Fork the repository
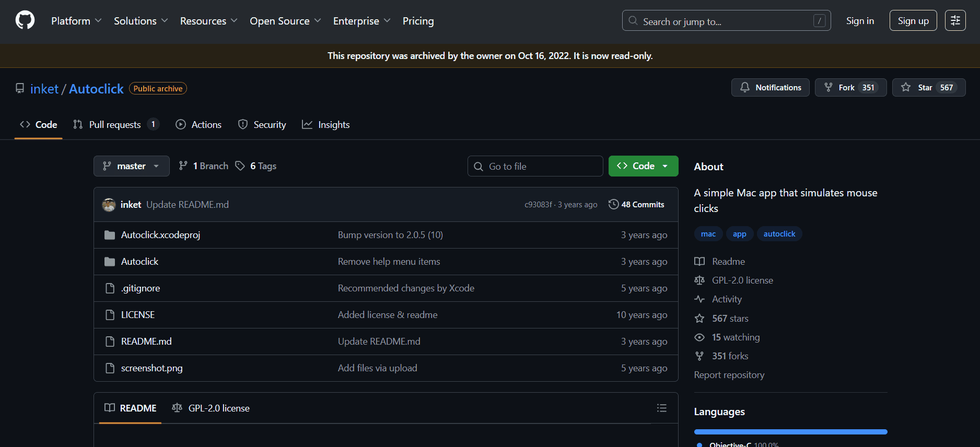Image resolution: width=980 pixels, height=447 pixels. pos(850,88)
